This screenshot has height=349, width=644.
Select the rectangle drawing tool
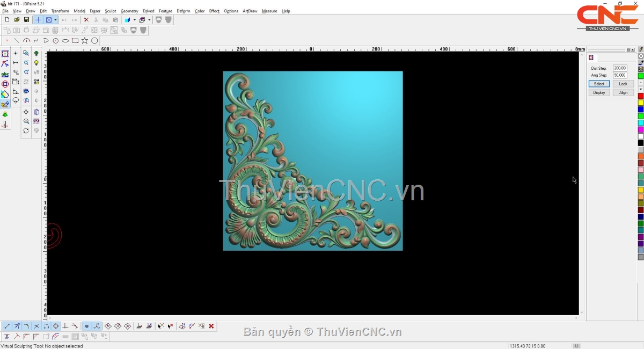75,41
